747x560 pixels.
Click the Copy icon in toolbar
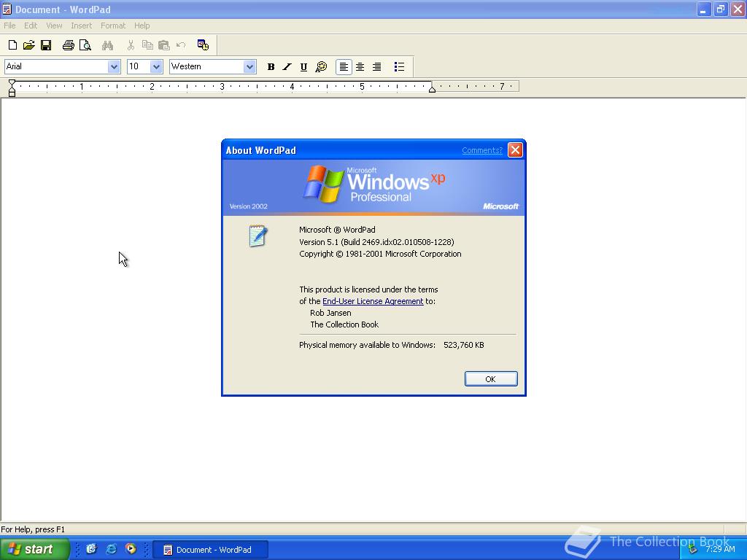pyautogui.click(x=147, y=45)
